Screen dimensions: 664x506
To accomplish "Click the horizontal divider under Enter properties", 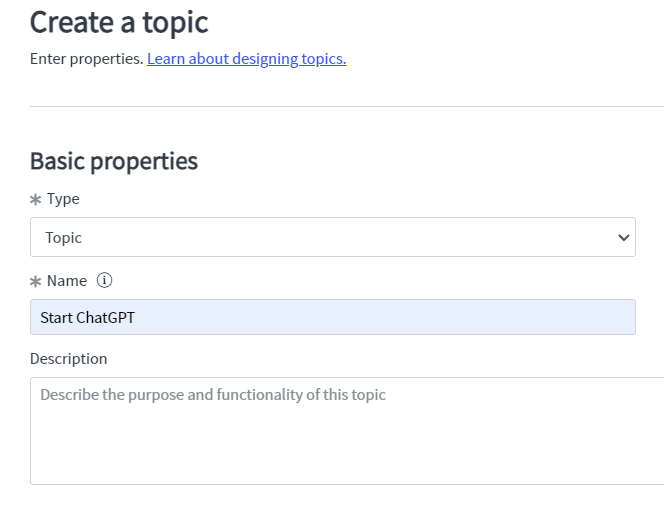I will point(347,107).
